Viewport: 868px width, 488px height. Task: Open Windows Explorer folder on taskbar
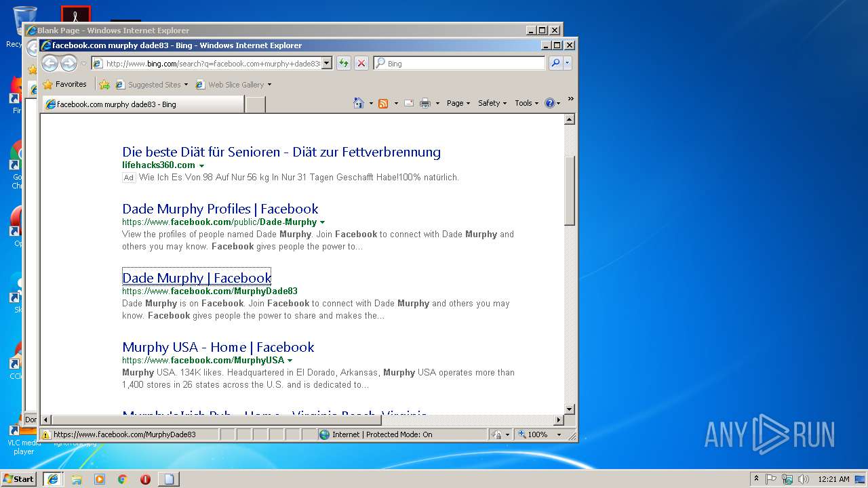77,479
